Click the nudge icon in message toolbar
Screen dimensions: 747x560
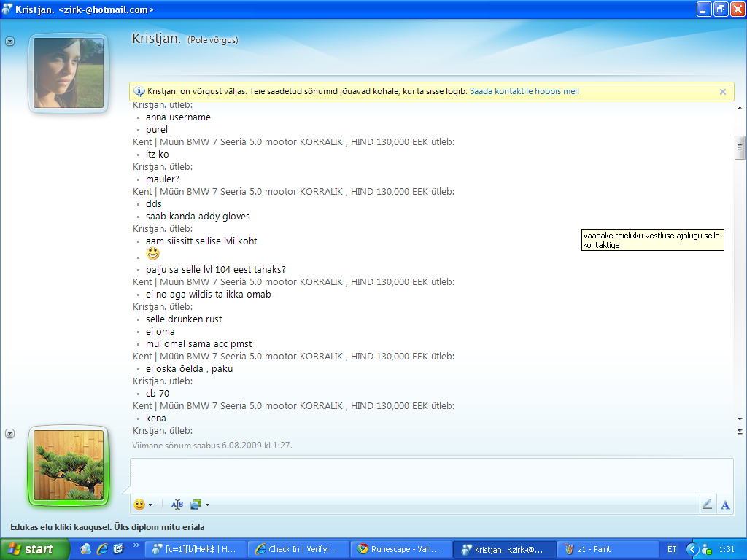pyautogui.click(x=177, y=505)
